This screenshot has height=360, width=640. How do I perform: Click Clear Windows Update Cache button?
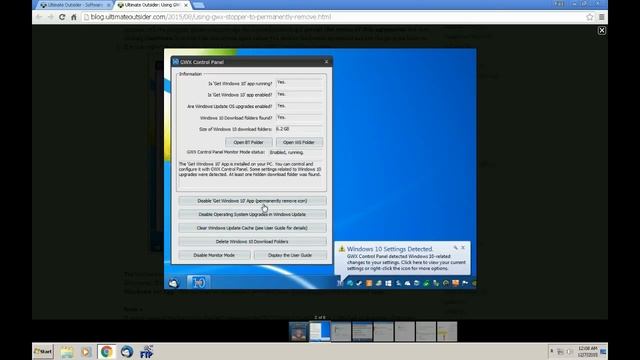[252, 228]
